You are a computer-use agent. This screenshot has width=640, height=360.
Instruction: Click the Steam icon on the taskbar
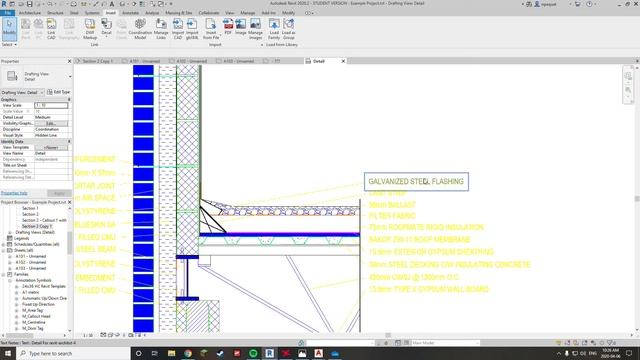click(x=220, y=353)
